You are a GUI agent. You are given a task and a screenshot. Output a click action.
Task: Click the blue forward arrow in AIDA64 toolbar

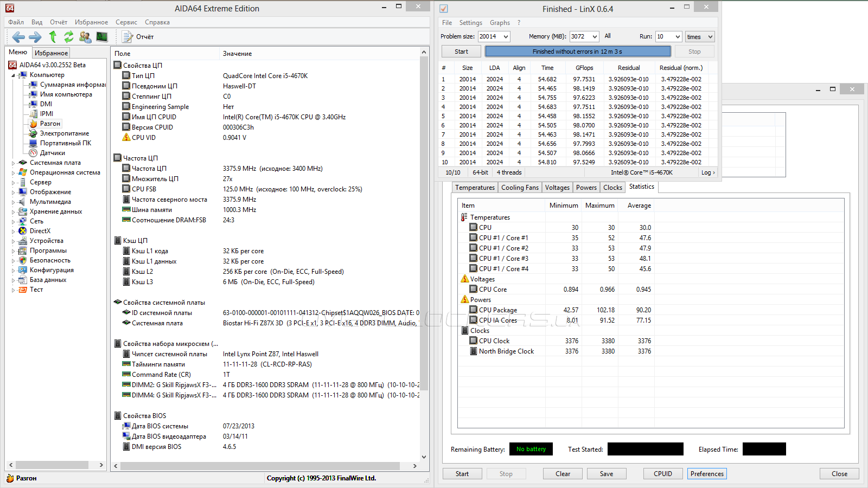[35, 37]
